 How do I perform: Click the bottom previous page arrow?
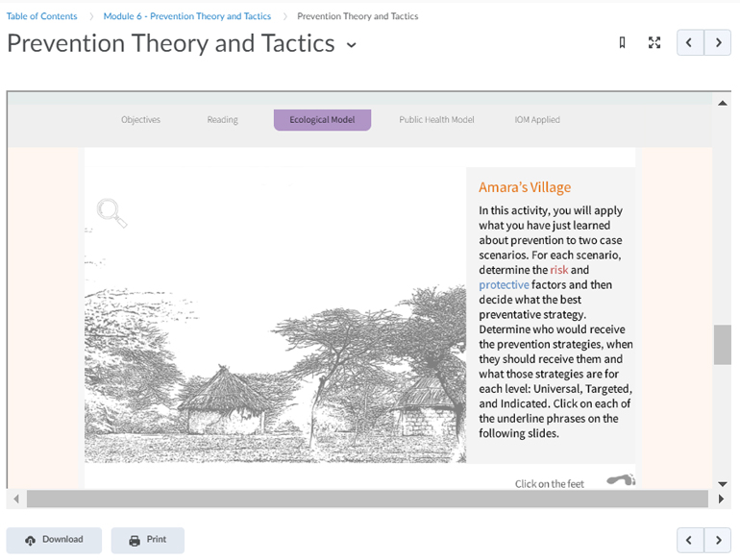click(x=690, y=541)
